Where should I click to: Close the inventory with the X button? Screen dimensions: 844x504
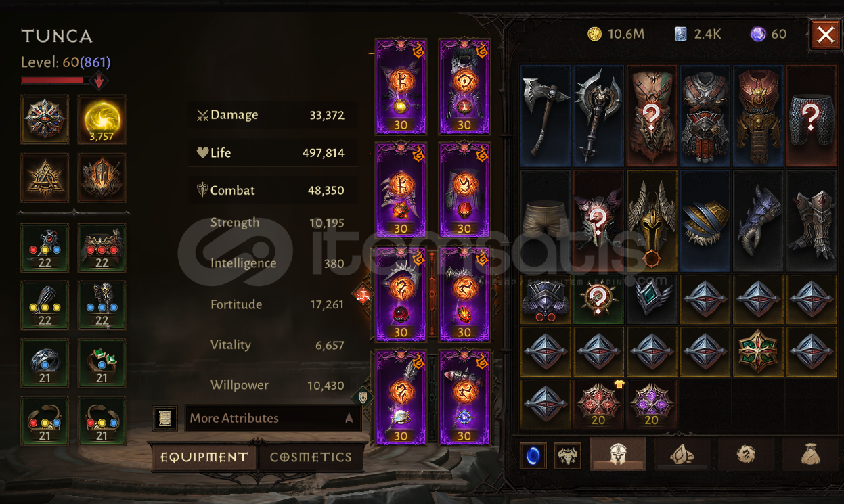click(x=825, y=35)
